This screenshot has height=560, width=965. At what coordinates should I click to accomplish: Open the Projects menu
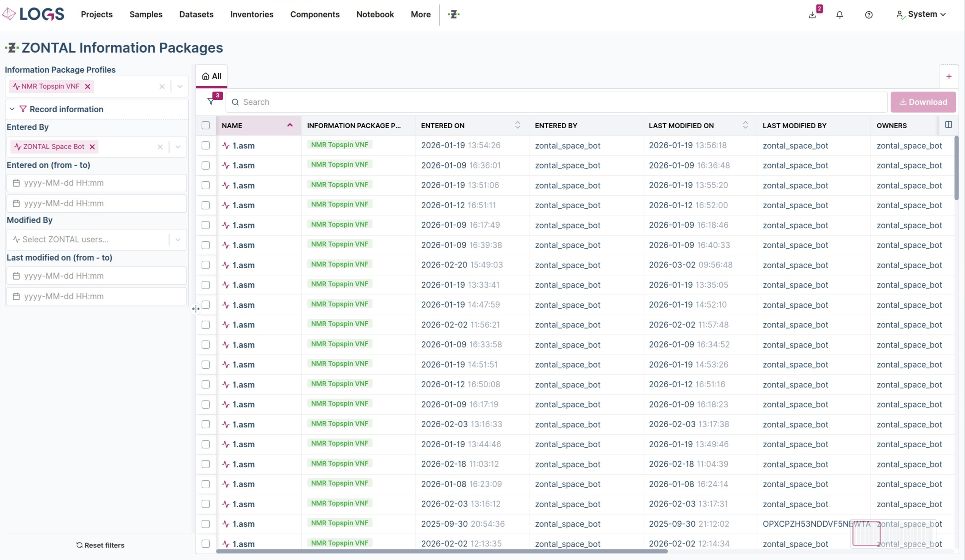point(96,14)
